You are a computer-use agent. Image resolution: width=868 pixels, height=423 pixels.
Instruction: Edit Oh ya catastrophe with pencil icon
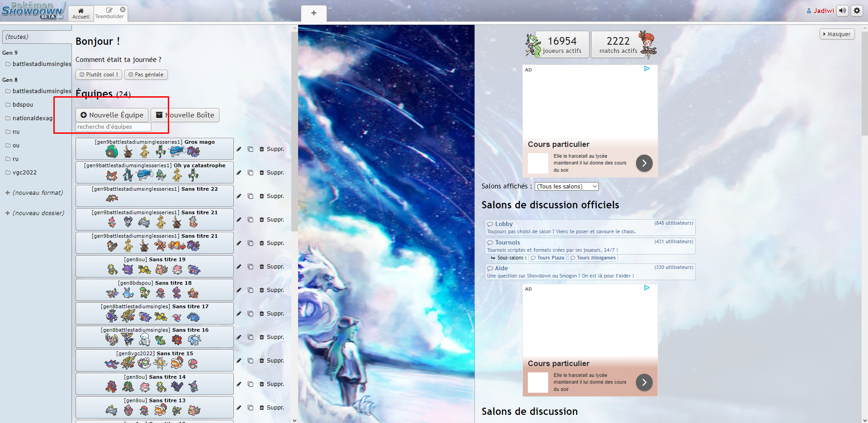click(x=239, y=173)
